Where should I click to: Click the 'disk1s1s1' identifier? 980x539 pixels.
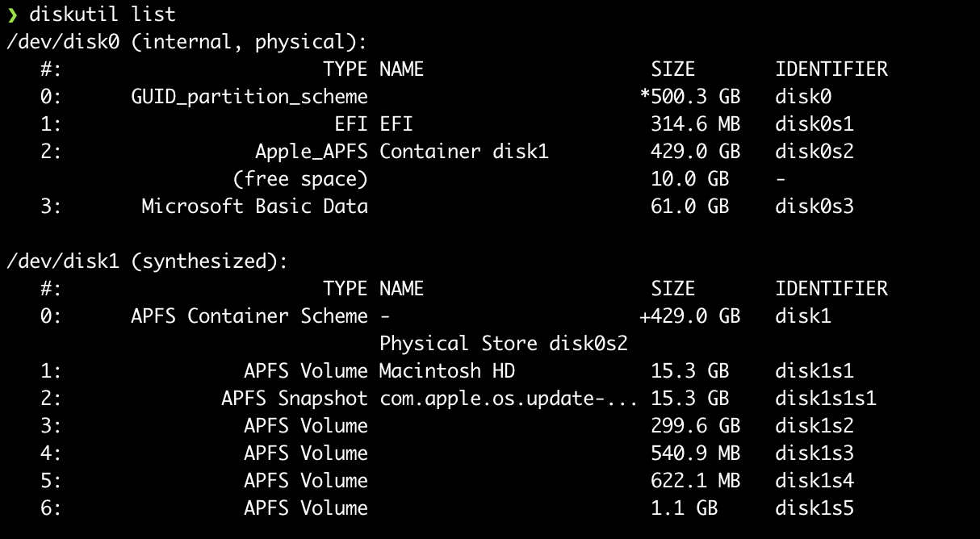[x=826, y=399]
